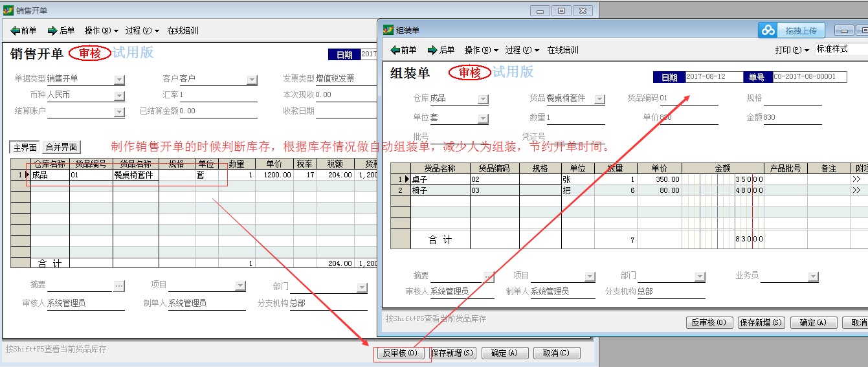Switch to 主界面 view

tap(25, 148)
